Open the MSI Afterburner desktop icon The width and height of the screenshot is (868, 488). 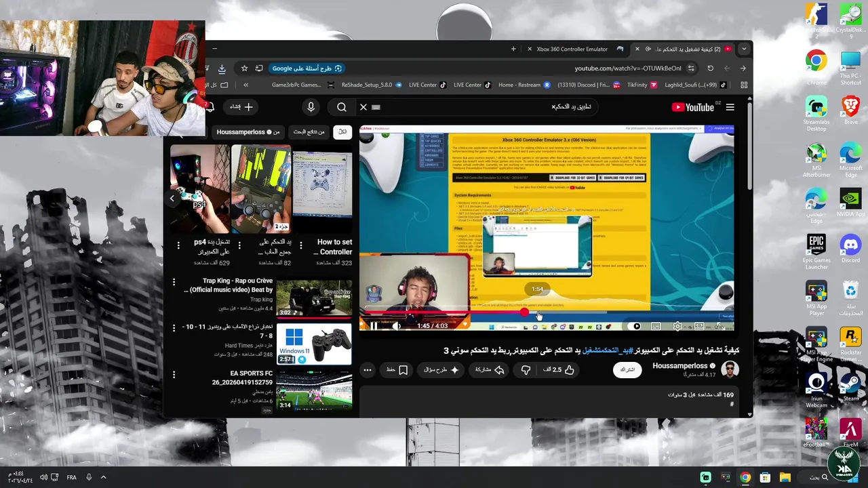pos(816,161)
